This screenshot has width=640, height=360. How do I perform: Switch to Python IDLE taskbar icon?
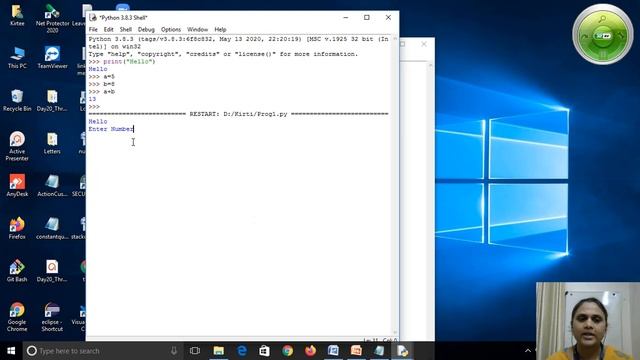click(402, 351)
